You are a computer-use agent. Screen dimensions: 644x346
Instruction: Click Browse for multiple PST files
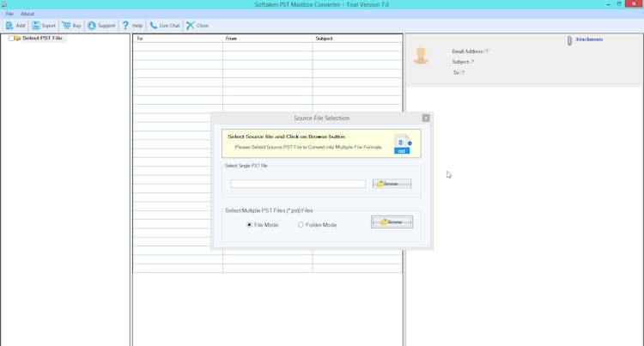(x=392, y=222)
